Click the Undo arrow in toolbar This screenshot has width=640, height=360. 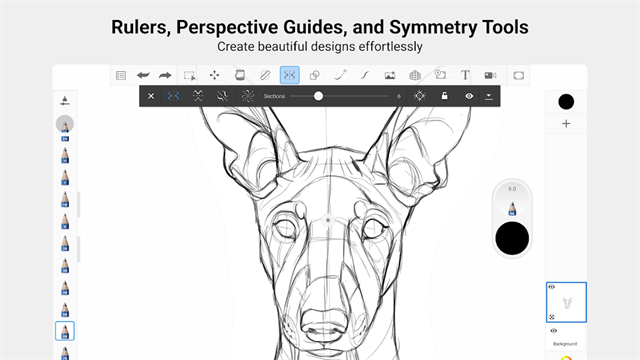143,75
